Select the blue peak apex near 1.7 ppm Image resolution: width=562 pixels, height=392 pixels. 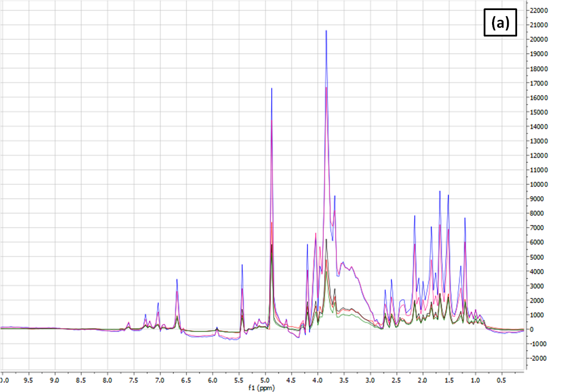coord(440,191)
